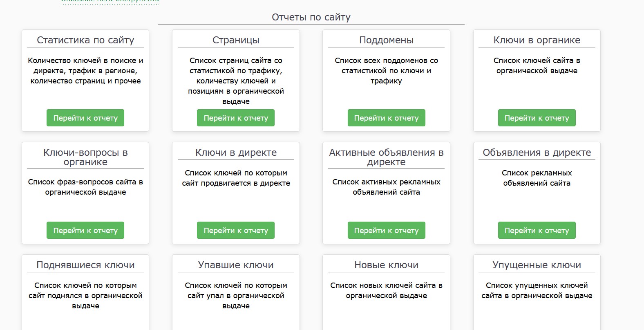Click the Активные объявления в директе title
The width and height of the screenshot is (644, 330).
pos(386,157)
